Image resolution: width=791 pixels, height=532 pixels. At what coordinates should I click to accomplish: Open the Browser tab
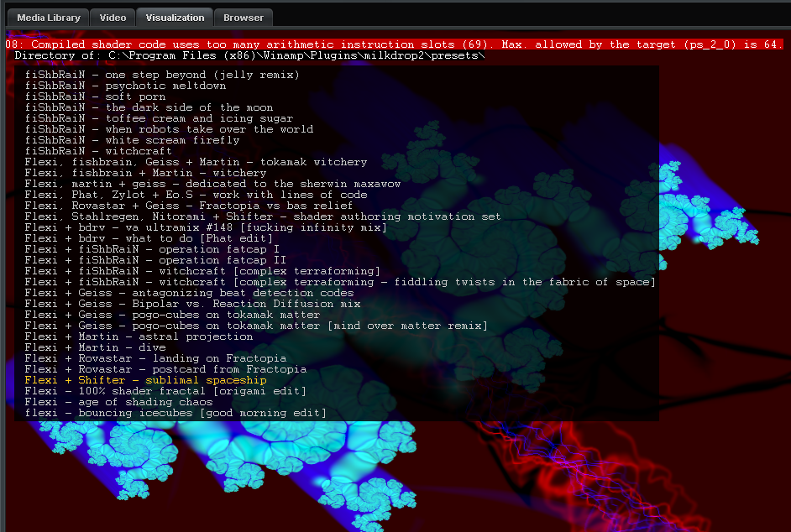point(244,18)
